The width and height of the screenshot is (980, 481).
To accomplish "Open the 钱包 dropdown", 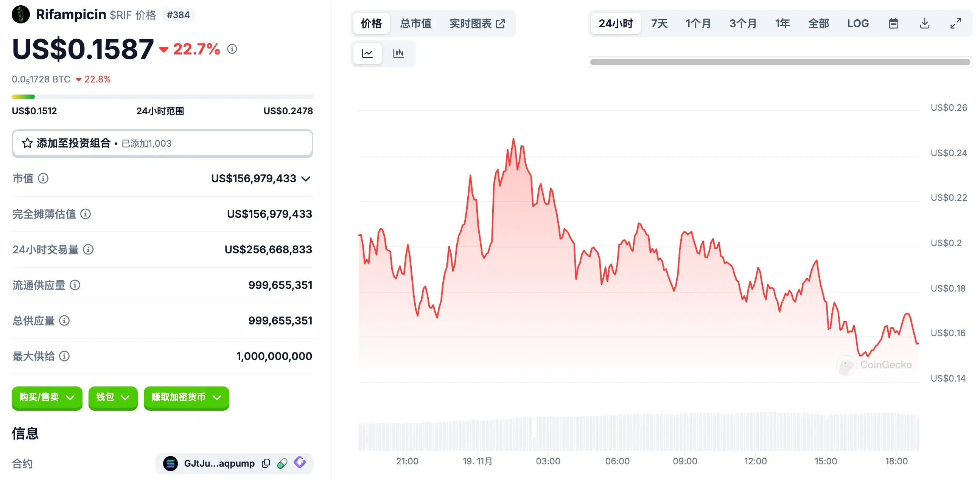I will tap(113, 397).
